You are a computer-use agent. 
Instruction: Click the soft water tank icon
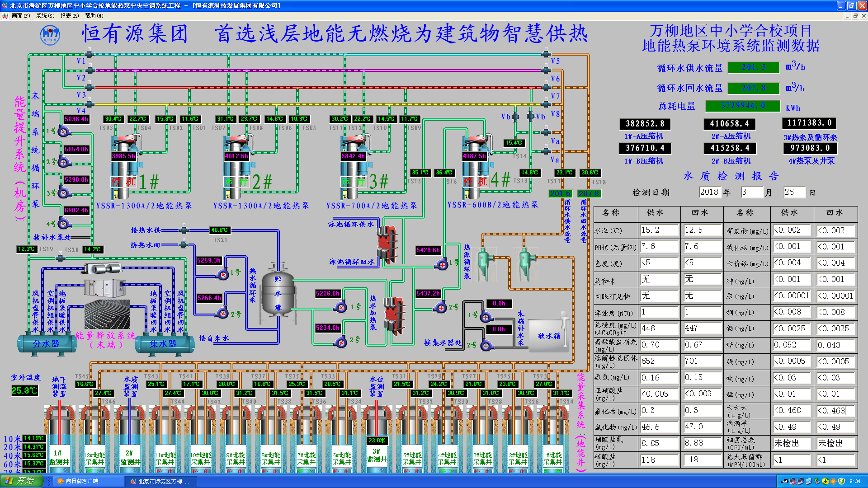click(549, 335)
